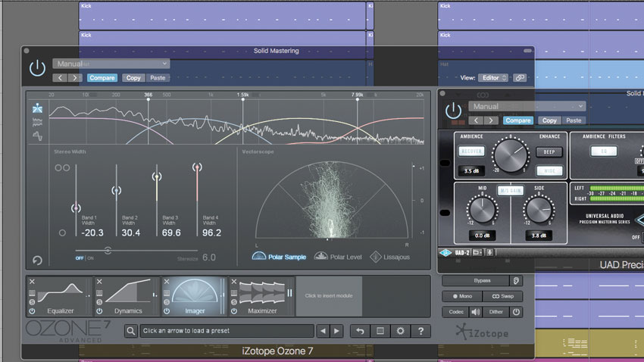Click the Band 4 width slider handle
This screenshot has width=644, height=362.
tap(197, 167)
